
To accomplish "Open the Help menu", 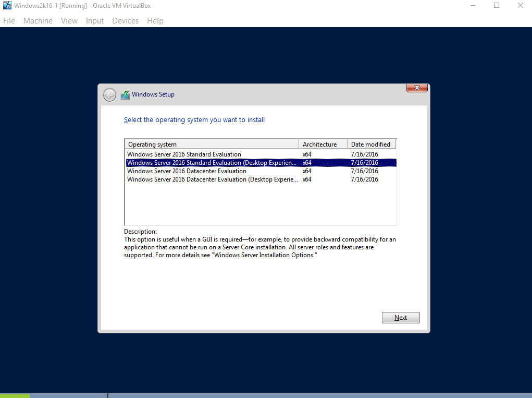I will point(155,21).
